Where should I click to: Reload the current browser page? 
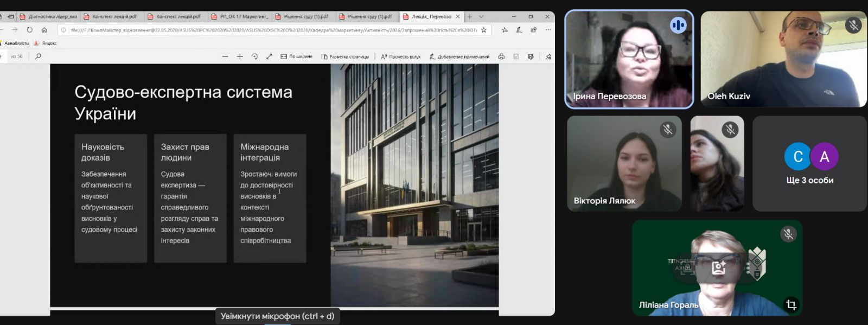pos(30,30)
